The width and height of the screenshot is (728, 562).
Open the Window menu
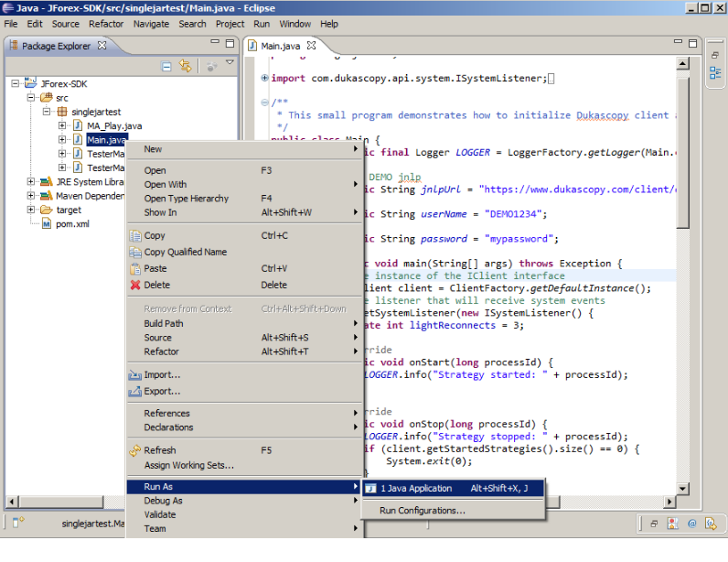[x=294, y=24]
